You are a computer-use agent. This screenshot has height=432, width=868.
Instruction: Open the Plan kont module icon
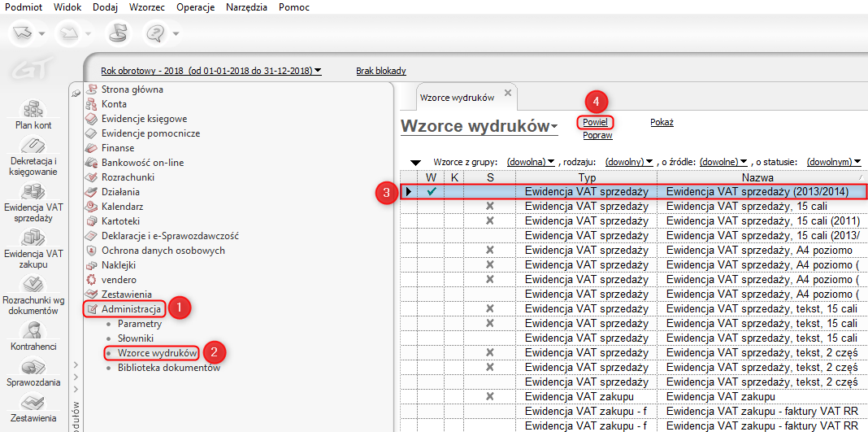(x=33, y=108)
